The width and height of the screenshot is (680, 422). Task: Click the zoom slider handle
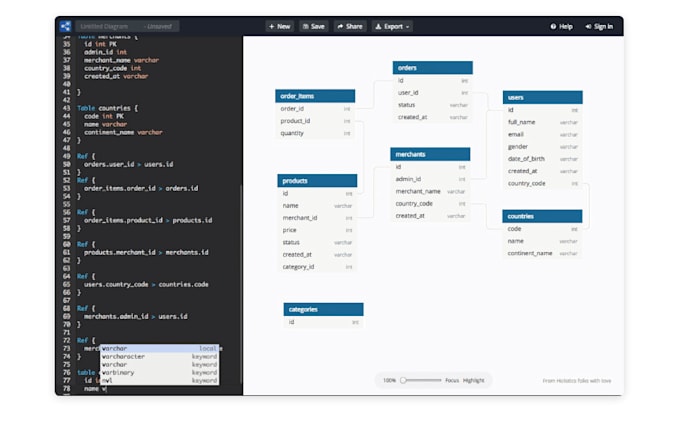click(403, 380)
